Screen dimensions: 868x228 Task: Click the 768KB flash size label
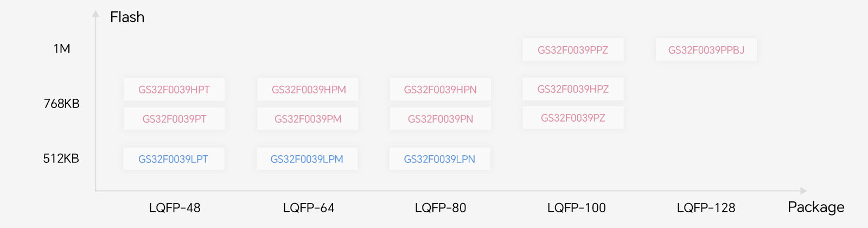pyautogui.click(x=61, y=104)
